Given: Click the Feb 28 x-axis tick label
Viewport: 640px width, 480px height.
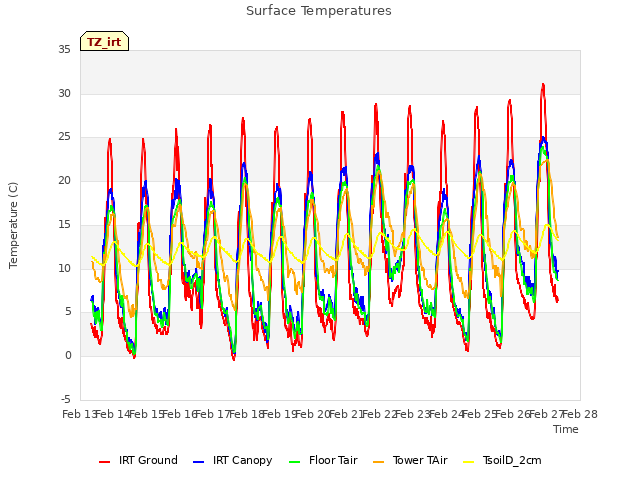Looking at the screenshot, I should (580, 414).
